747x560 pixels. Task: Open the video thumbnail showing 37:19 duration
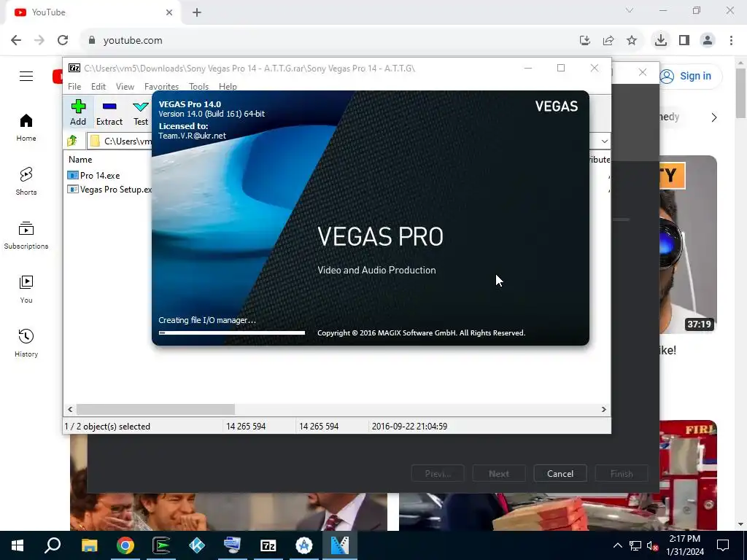(688, 244)
